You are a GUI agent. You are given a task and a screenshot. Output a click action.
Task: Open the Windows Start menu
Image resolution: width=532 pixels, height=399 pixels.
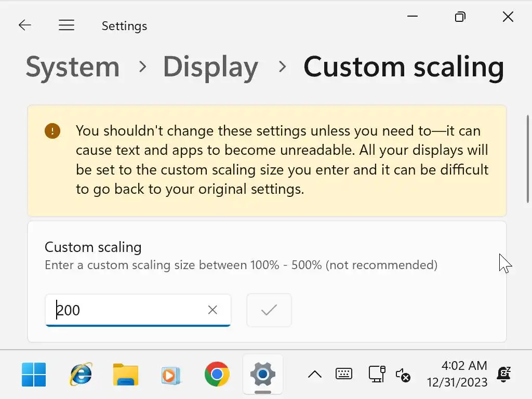[34, 375]
